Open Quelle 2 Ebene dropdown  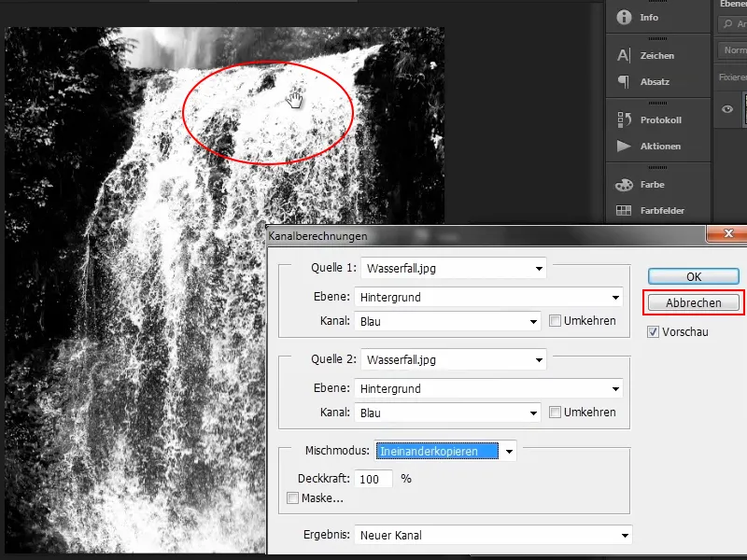pos(488,388)
